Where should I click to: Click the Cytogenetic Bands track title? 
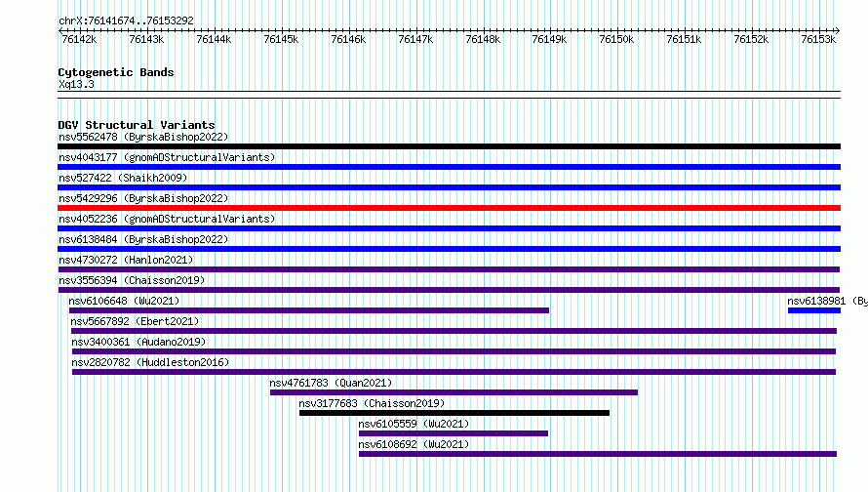tap(116, 72)
